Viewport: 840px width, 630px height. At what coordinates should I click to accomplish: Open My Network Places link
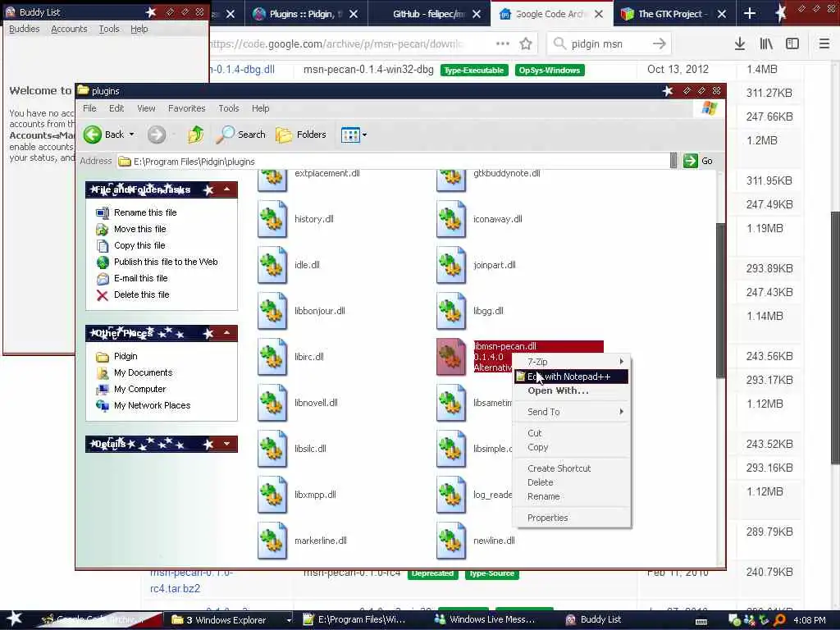pos(152,405)
